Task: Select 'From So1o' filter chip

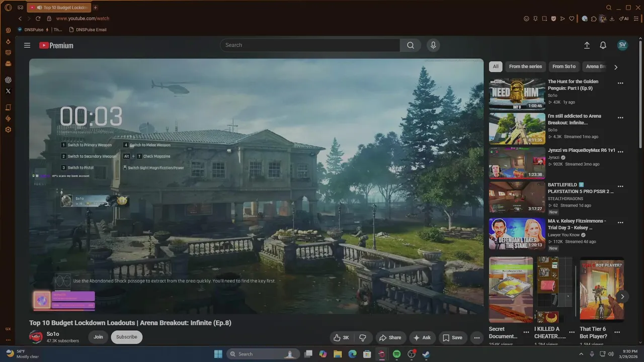Action: tap(564, 66)
